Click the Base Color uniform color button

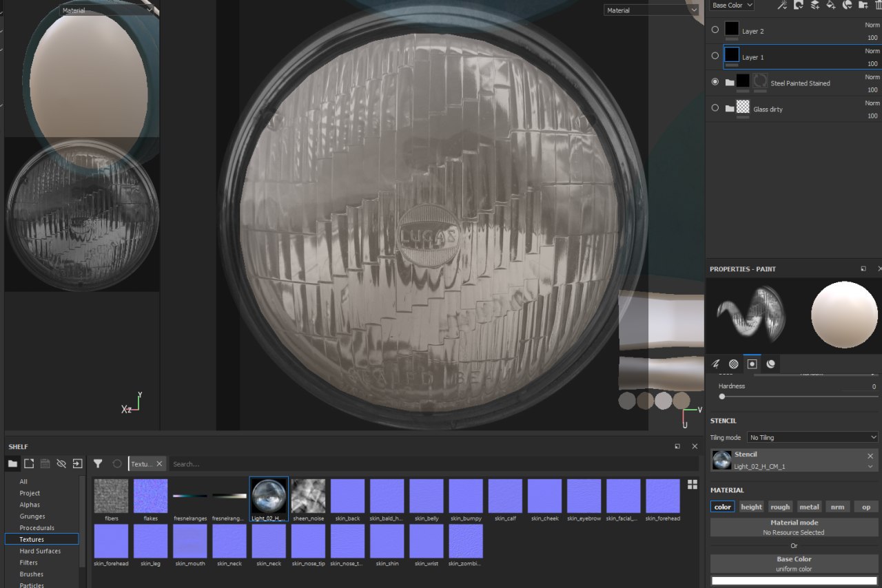click(794, 563)
